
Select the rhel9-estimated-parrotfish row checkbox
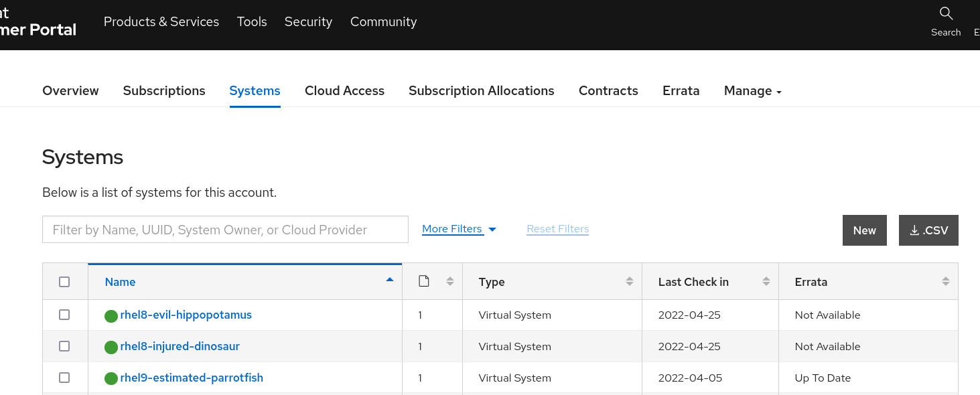pos(64,378)
